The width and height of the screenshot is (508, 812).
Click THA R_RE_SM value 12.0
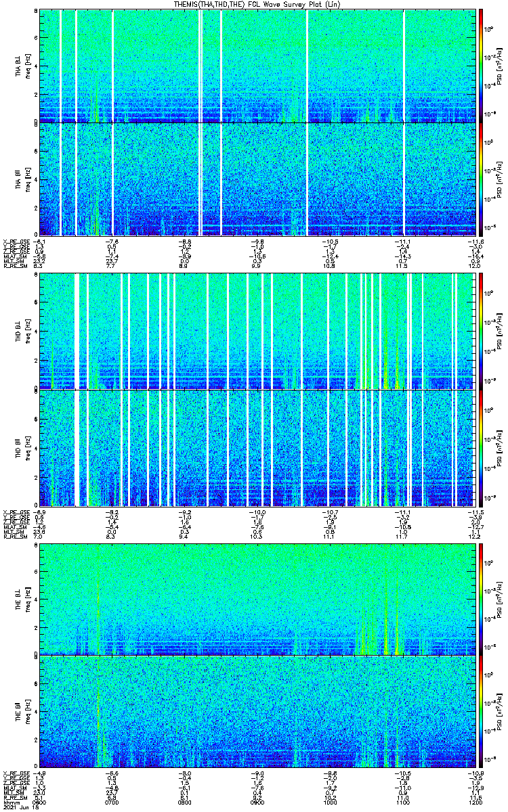(x=475, y=267)
